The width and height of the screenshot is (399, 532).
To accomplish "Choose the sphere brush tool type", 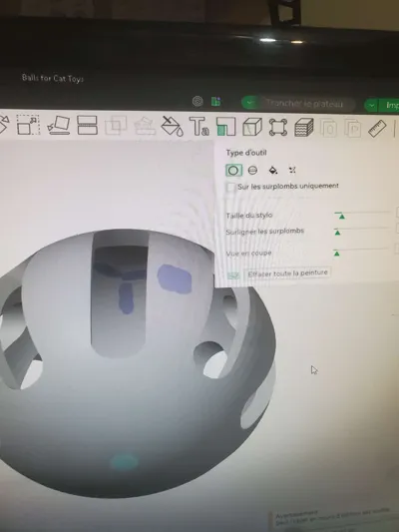I will [x=252, y=171].
